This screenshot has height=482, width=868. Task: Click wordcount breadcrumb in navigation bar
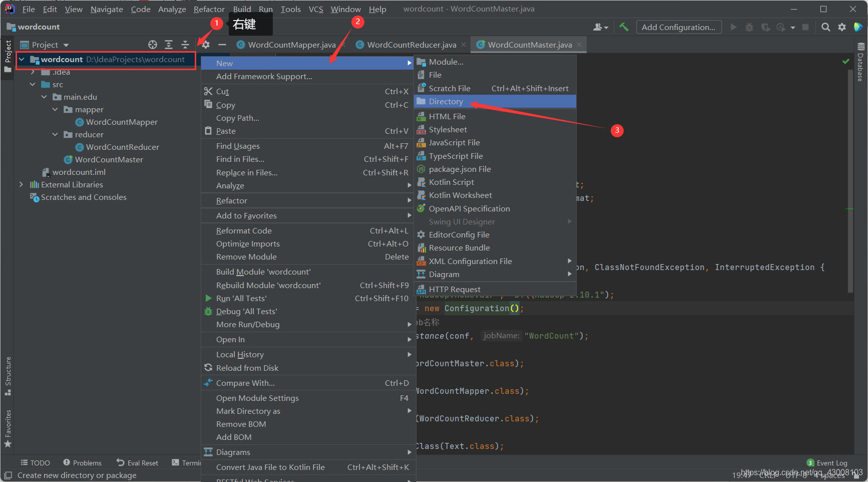[x=33, y=27]
